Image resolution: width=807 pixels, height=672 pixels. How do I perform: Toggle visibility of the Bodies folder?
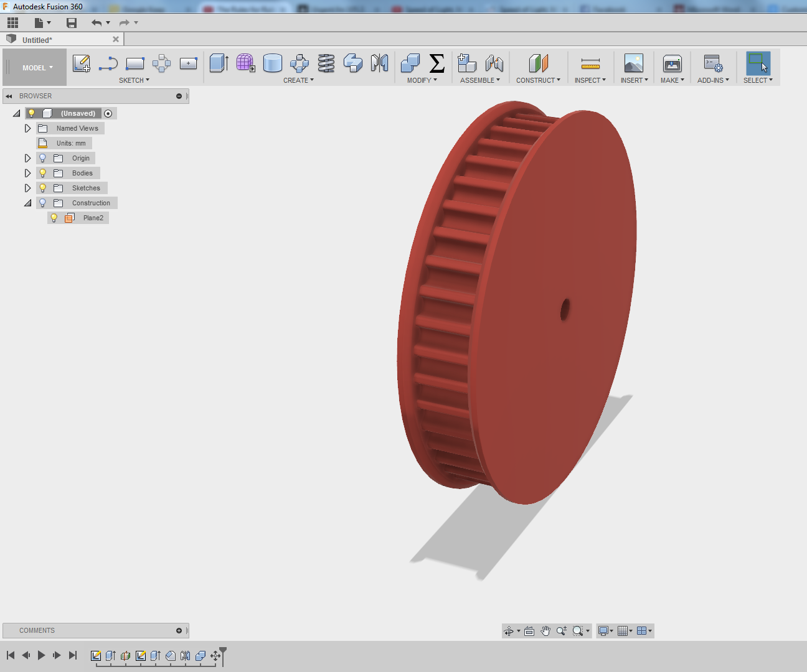(42, 173)
